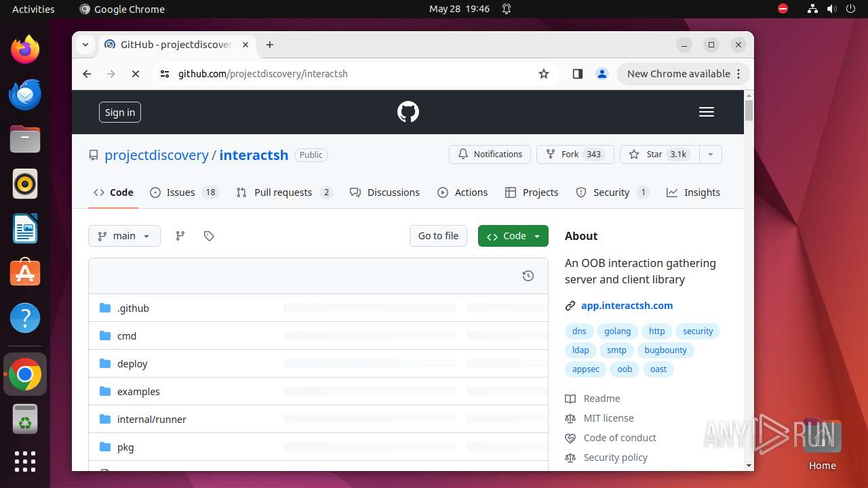Click the branches icon next to main
This screenshot has width=868, height=488.
click(180, 236)
